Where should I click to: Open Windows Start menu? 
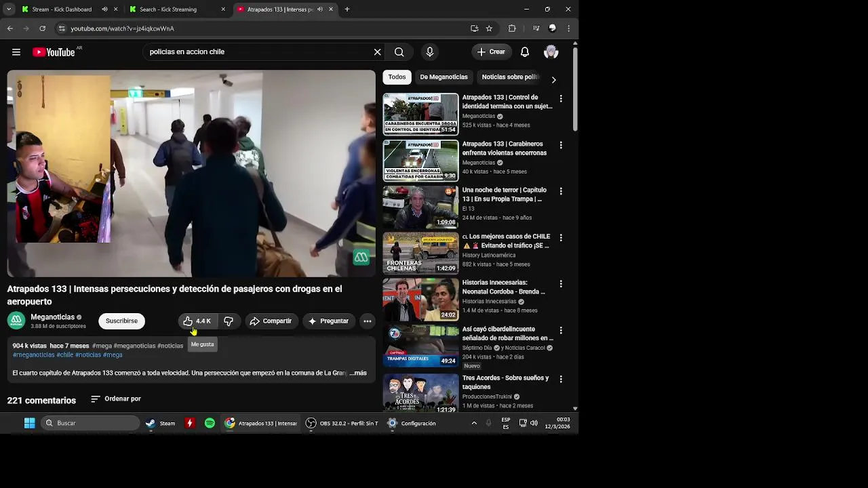30,423
